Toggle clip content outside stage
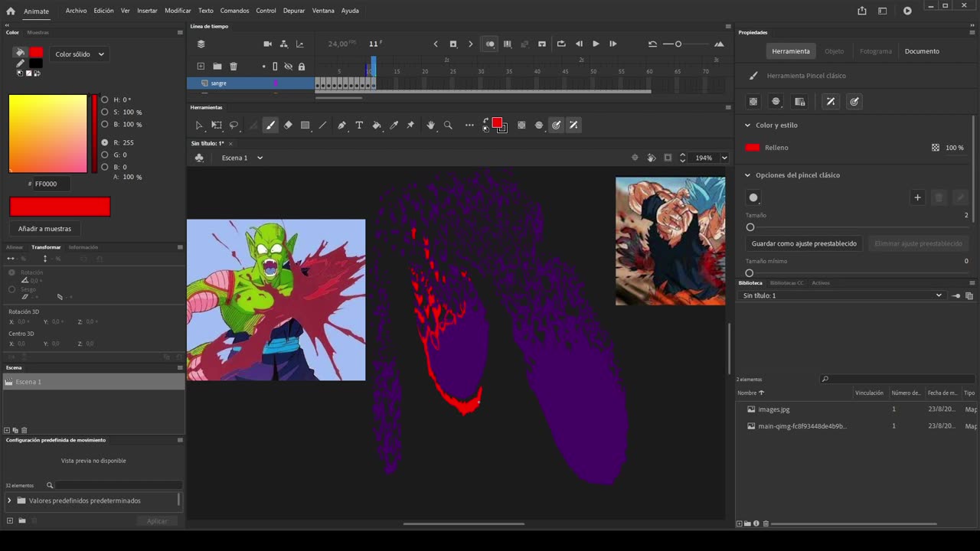The height and width of the screenshot is (551, 980). (668, 158)
